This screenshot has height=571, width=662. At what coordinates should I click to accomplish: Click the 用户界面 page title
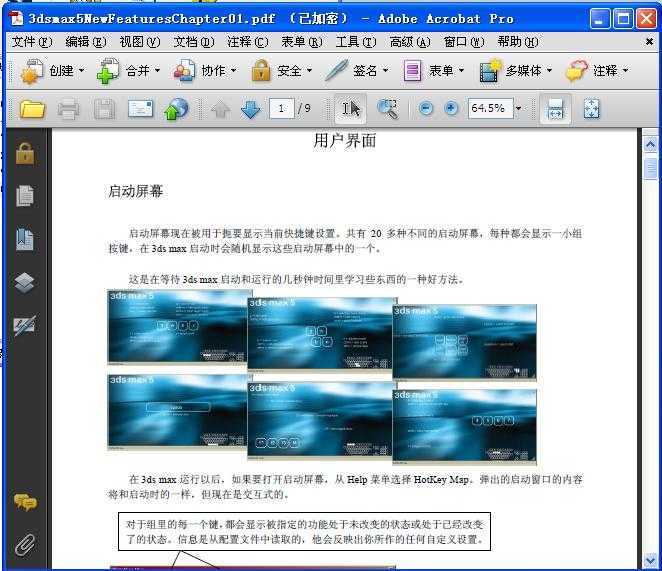345,141
